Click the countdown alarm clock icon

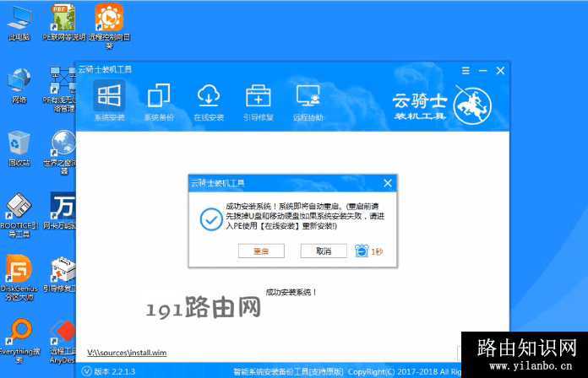tap(362, 251)
